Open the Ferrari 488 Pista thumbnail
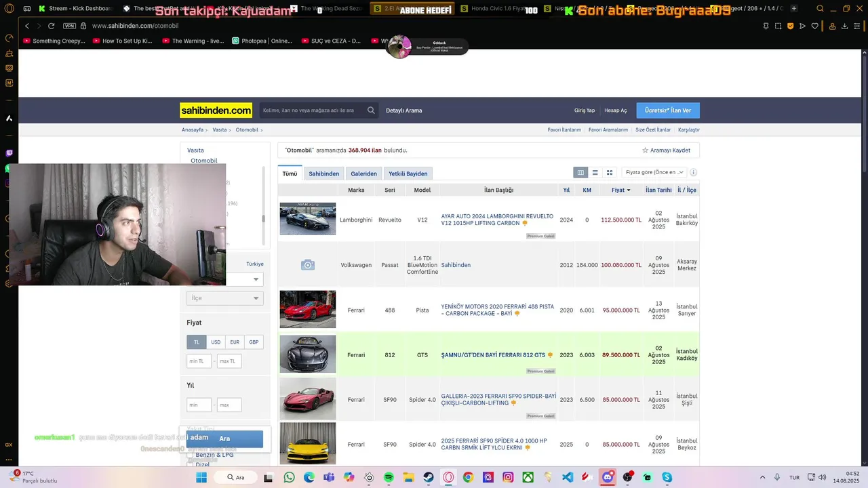 click(x=308, y=309)
